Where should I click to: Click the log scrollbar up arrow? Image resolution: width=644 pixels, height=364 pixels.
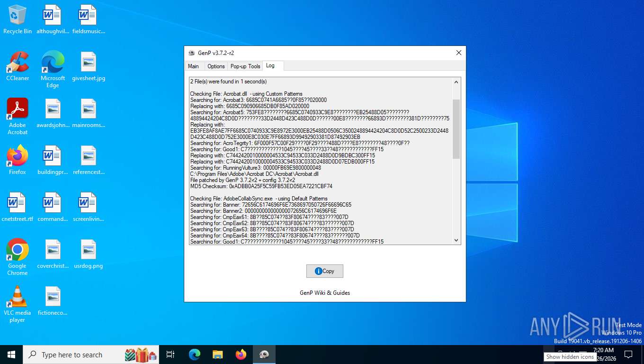[x=456, y=82]
